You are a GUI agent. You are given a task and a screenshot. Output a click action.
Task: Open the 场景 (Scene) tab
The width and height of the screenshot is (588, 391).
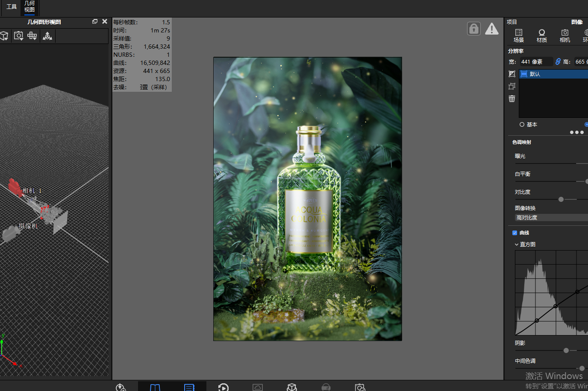pos(519,36)
